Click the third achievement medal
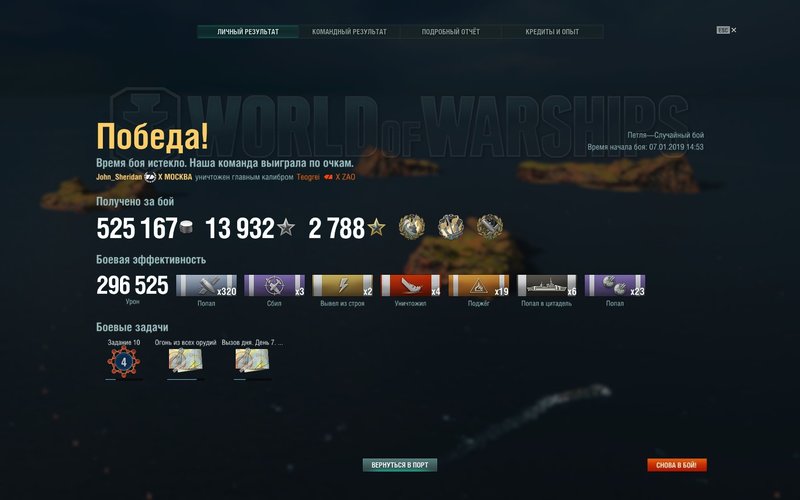This screenshot has height=500, width=800. pyautogui.click(x=490, y=227)
